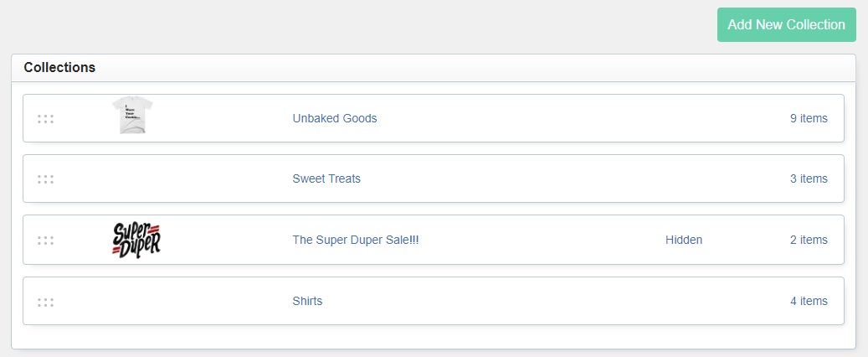Image resolution: width=868 pixels, height=357 pixels.
Task: Click the 9 items count
Action: pos(809,118)
